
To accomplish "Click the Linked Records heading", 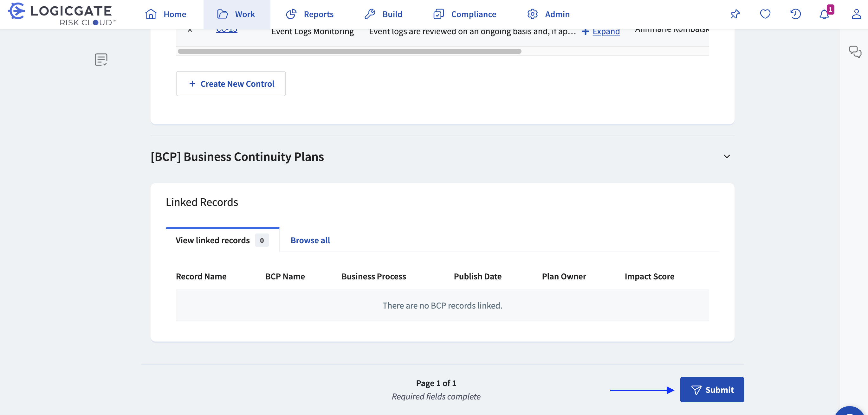I will 202,202.
